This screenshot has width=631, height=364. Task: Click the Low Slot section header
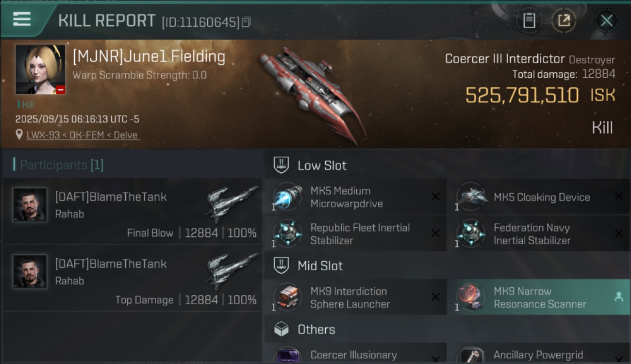tap(321, 165)
